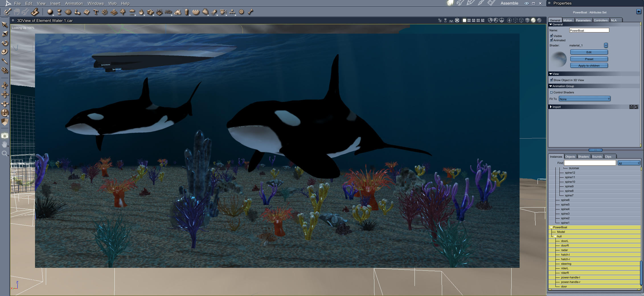Screen dimensions: 644x296
Task: Open the File menu
Action: [17, 3]
